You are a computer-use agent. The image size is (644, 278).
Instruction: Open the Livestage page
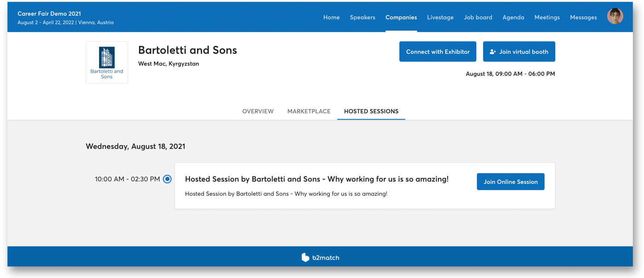440,17
